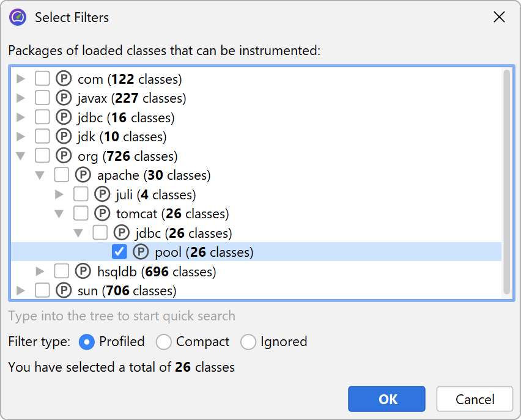Click the package icon for hsqldb
The height and width of the screenshot is (420, 521).
[83, 271]
